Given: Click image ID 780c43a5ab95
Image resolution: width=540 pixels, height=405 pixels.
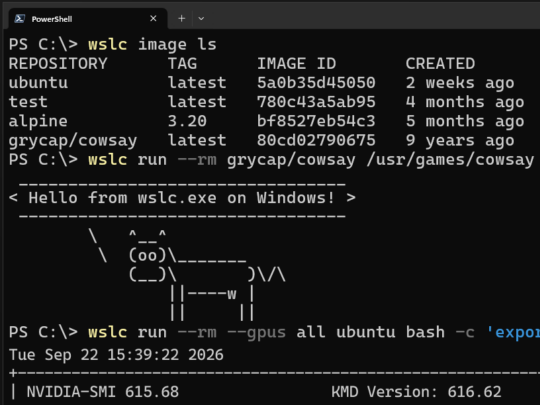Looking at the screenshot, I should 316,102.
